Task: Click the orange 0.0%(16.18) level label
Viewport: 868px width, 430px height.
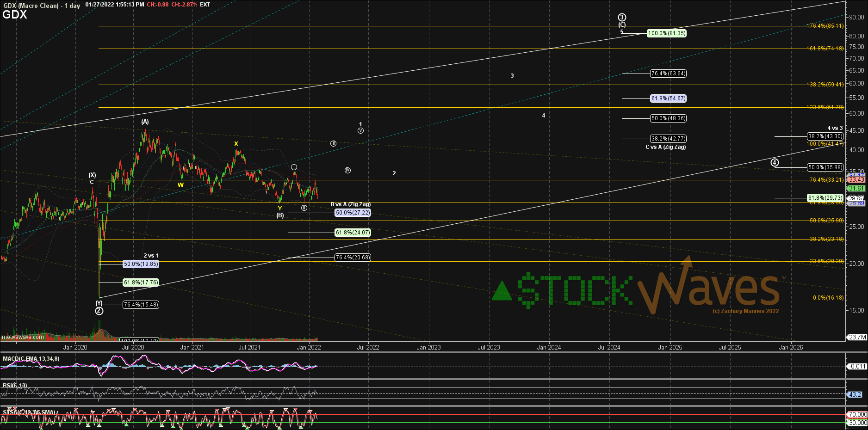Action: click(828, 298)
